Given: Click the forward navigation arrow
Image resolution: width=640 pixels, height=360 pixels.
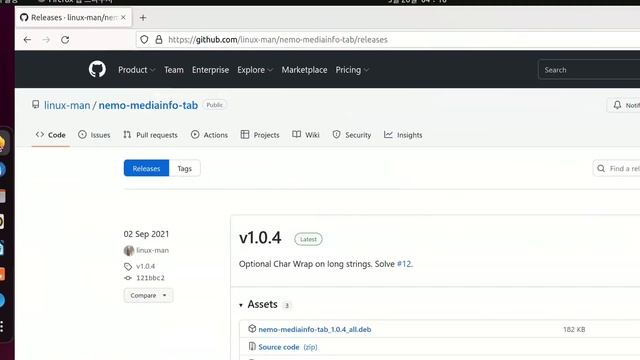Looking at the screenshot, I should 46,40.
